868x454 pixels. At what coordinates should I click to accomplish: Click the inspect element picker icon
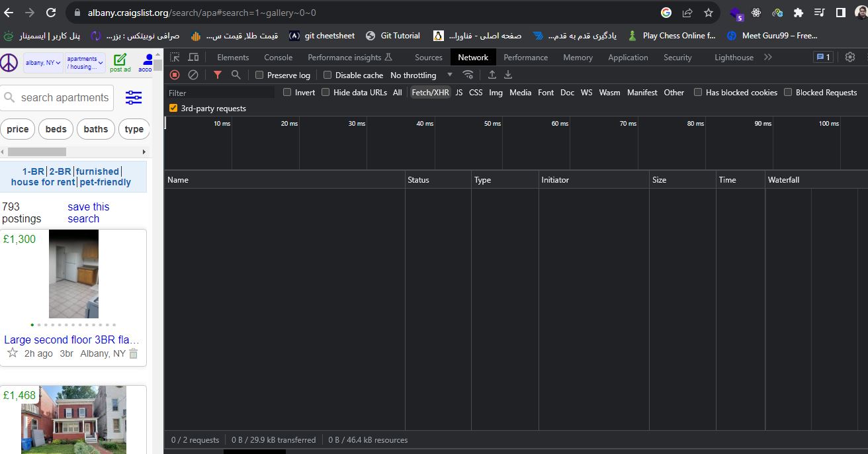pos(175,58)
